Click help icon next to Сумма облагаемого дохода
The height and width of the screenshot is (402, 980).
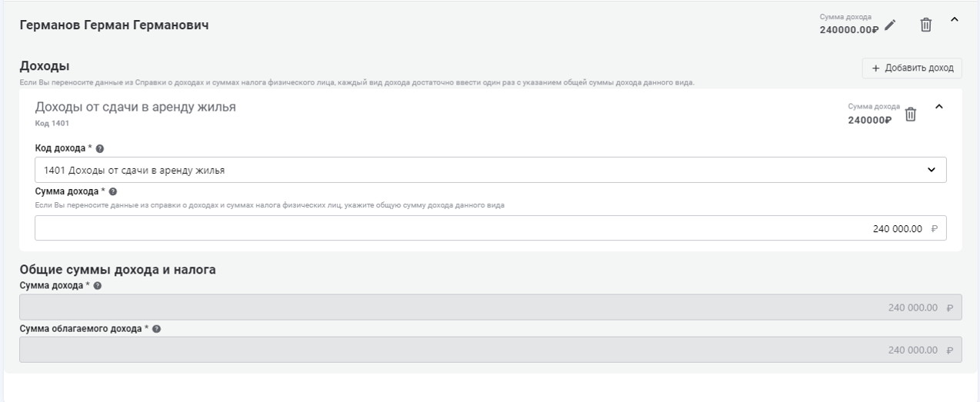157,329
